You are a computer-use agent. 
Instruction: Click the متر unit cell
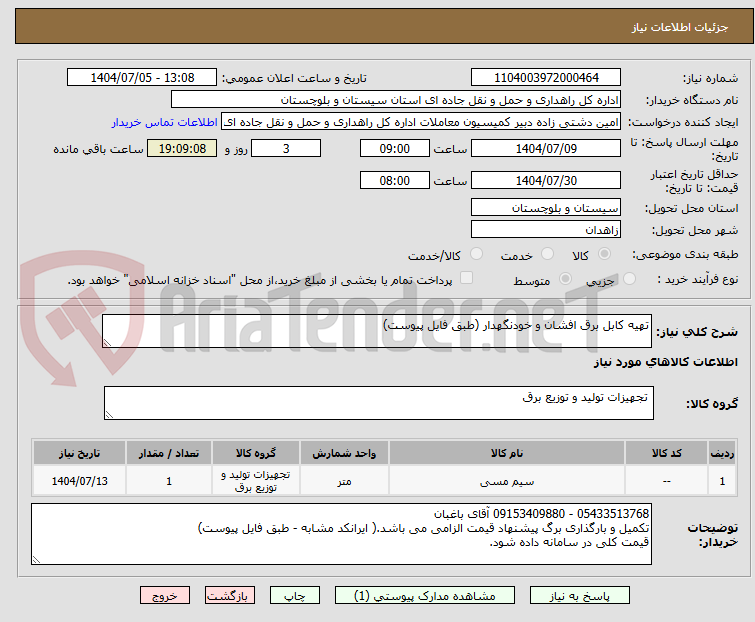click(344, 481)
